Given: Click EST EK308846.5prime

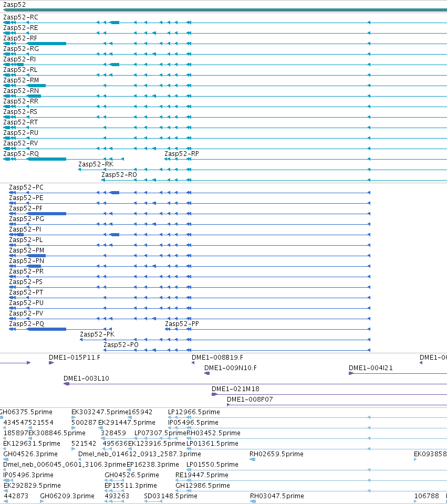Looking at the screenshot, I should (x=57, y=433).
